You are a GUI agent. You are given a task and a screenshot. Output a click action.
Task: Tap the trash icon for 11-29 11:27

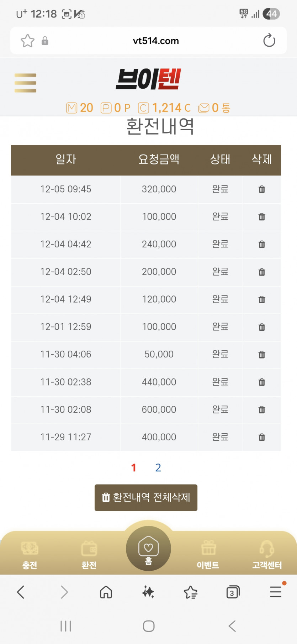click(262, 437)
